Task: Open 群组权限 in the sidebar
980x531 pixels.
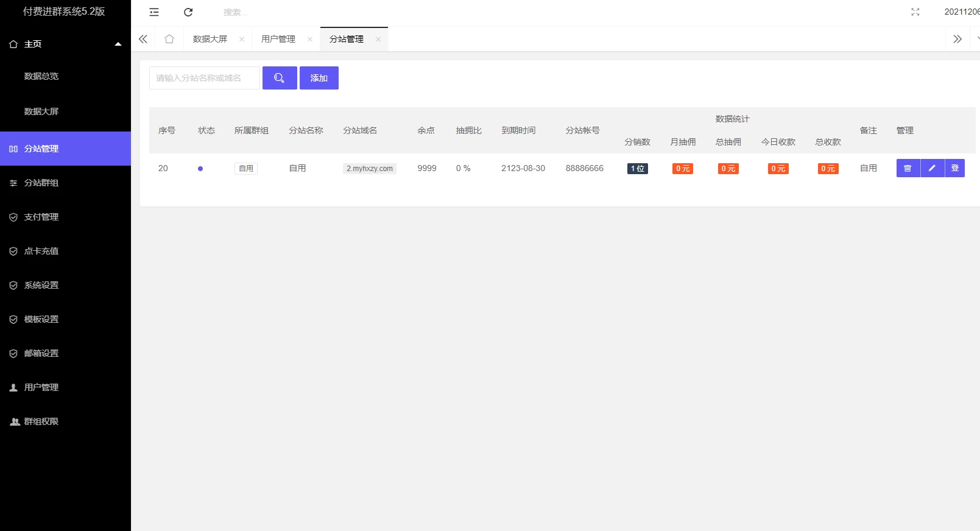Action: click(x=41, y=421)
